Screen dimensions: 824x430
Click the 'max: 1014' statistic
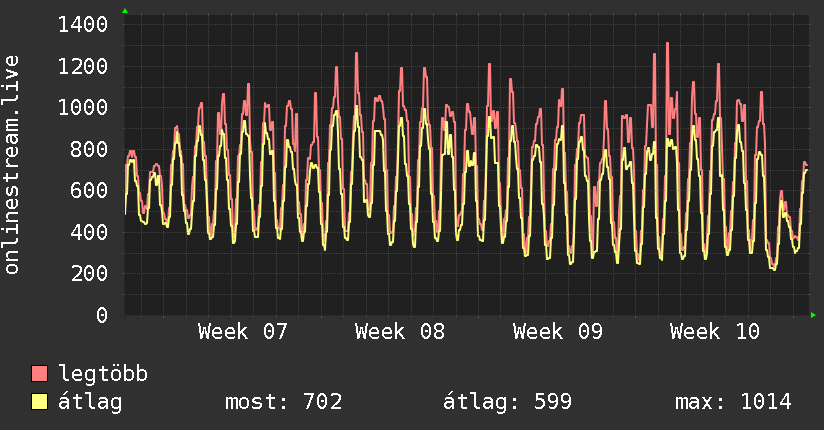733,402
